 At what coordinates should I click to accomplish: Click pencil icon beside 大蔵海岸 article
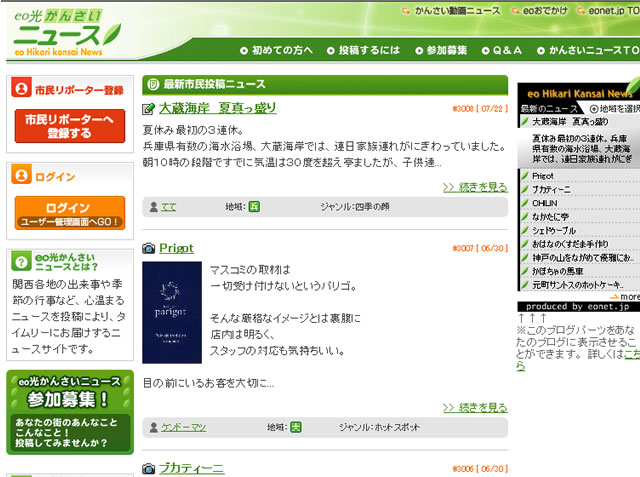[148, 109]
